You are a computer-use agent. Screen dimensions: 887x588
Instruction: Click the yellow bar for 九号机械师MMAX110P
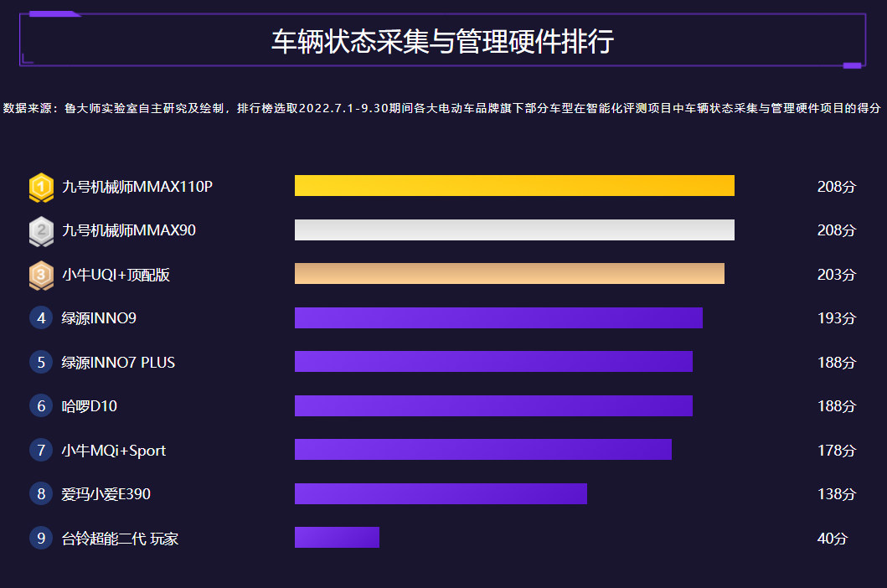(515, 186)
